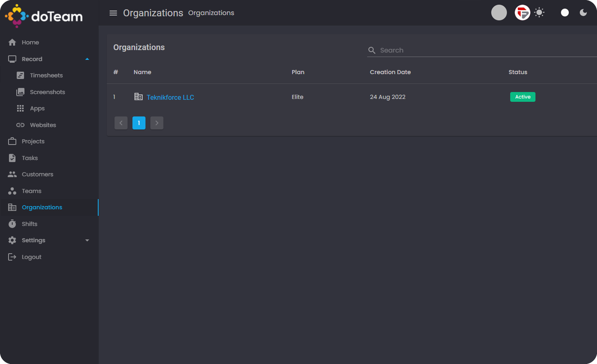Go to next page of organizations
This screenshot has width=597, height=364.
click(157, 123)
